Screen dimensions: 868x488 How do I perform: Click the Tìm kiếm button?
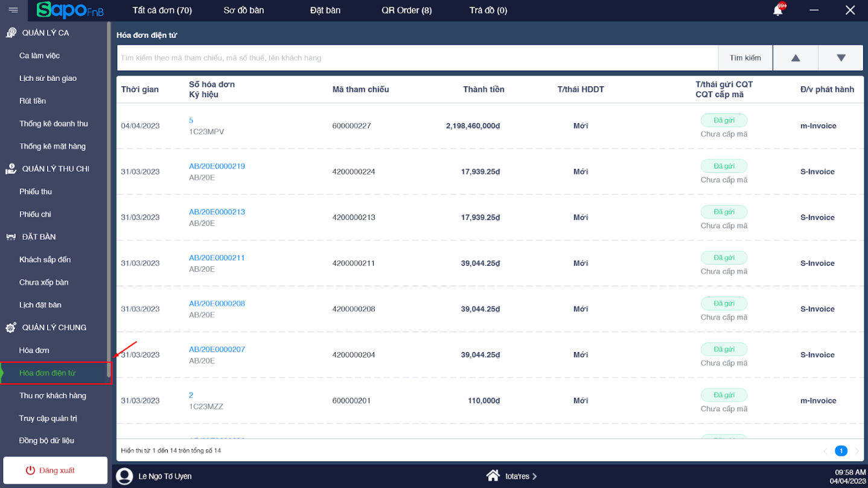coord(745,58)
